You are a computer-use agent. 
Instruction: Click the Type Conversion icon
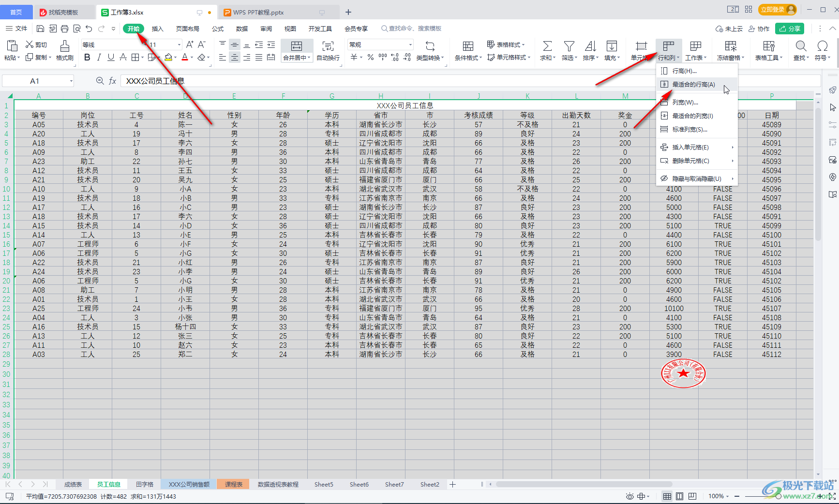pos(430,46)
